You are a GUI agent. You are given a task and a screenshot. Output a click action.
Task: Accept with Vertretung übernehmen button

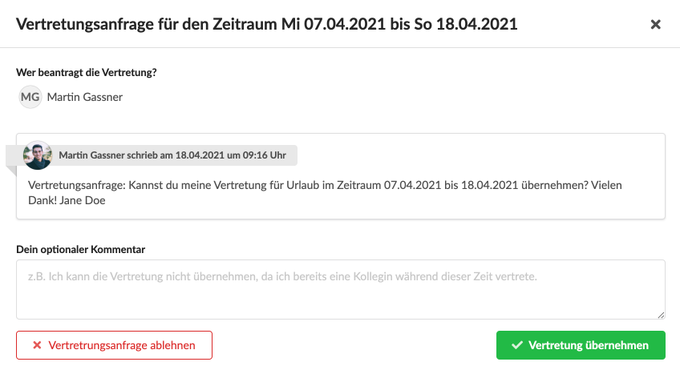pos(581,345)
